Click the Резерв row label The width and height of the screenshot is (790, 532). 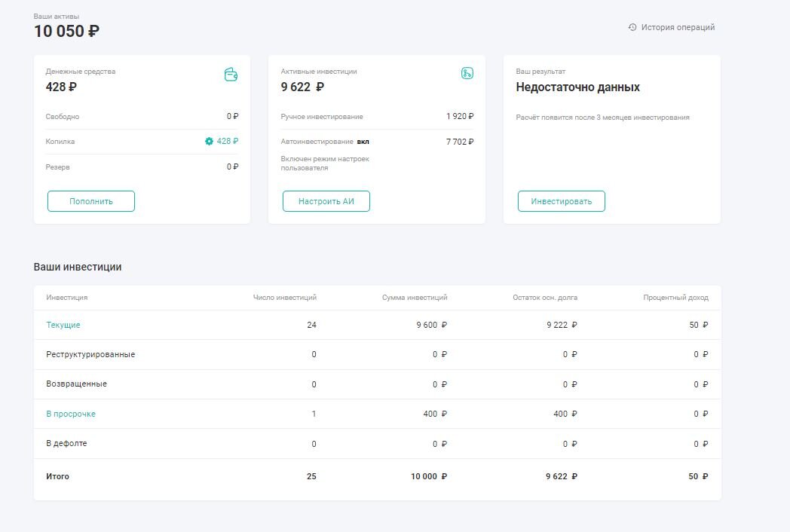coord(57,167)
